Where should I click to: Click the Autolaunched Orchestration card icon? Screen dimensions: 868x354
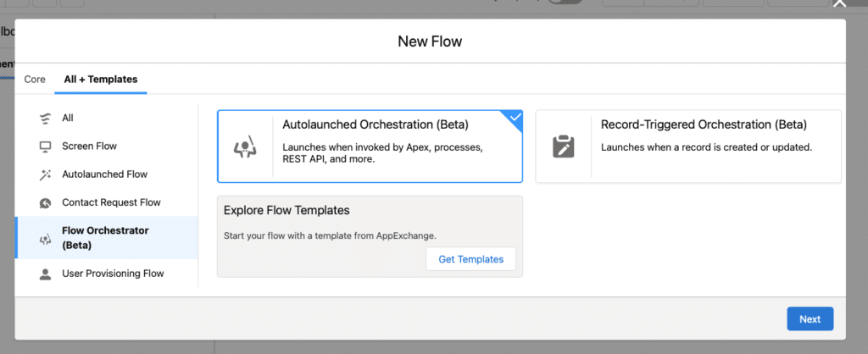click(245, 147)
